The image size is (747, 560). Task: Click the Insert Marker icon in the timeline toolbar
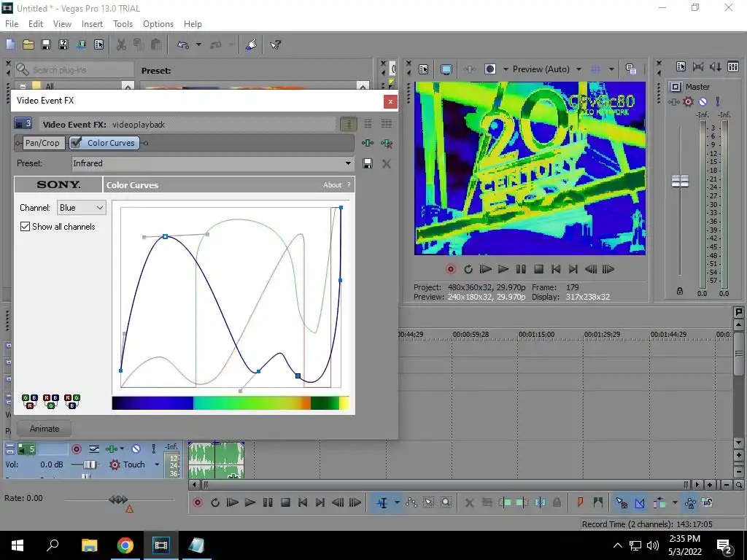(580, 502)
